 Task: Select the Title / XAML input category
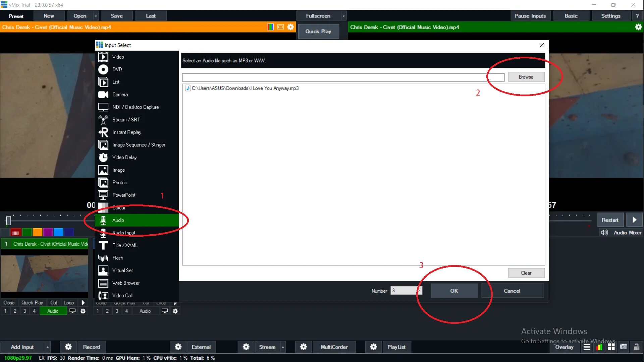point(125,245)
